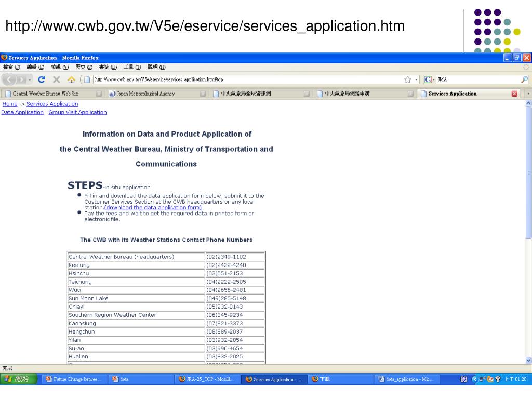Close the Central Weather Bureau Web Site tab

click(99, 94)
